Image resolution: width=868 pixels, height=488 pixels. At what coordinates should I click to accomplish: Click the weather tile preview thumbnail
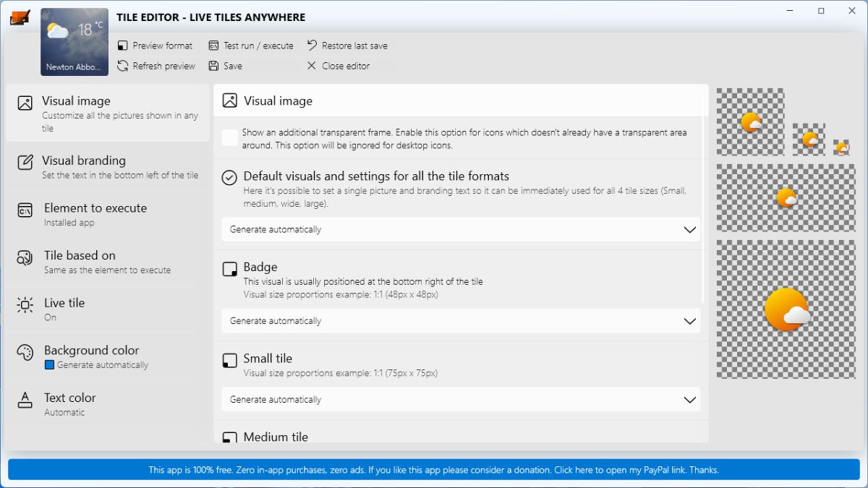[x=75, y=42]
